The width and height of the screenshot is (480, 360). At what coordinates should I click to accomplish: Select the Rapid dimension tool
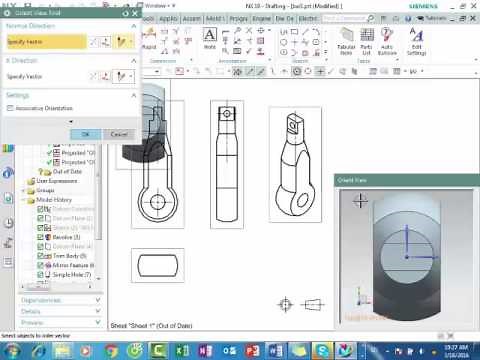pos(149,38)
